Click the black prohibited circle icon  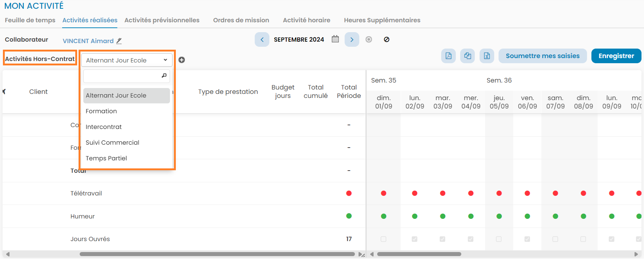(386, 39)
